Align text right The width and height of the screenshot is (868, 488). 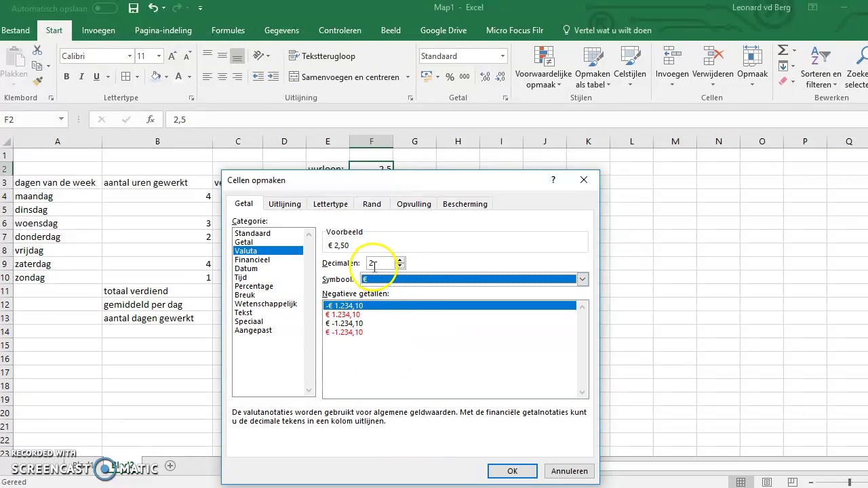click(237, 77)
